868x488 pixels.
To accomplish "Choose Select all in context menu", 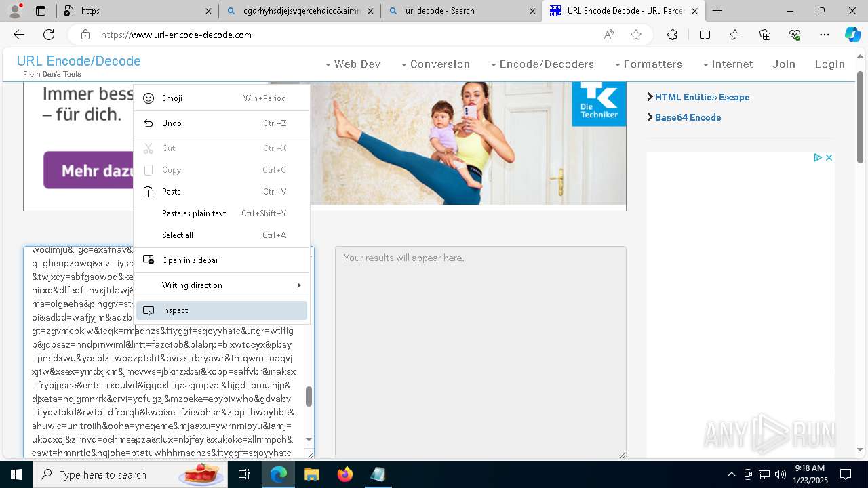I will pos(222,235).
